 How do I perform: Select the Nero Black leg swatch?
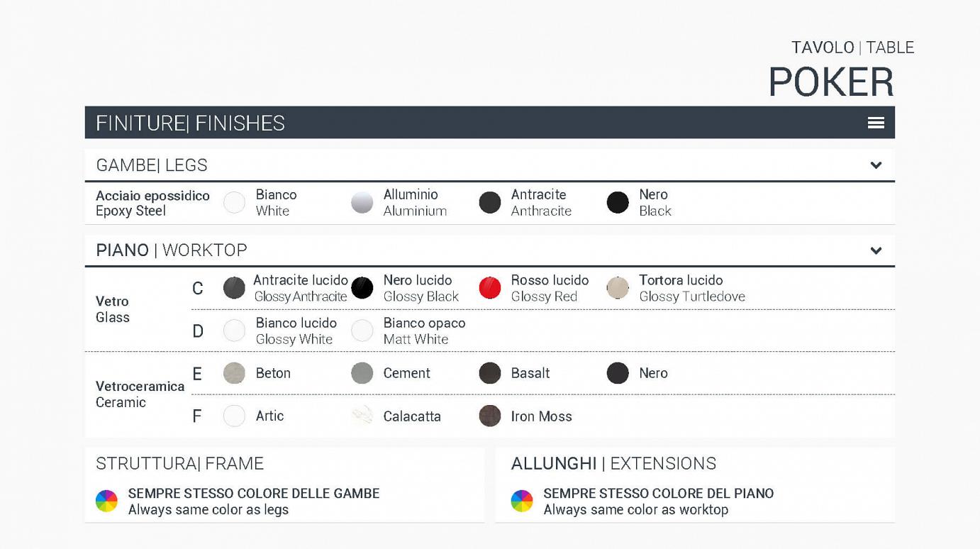pyautogui.click(x=618, y=203)
